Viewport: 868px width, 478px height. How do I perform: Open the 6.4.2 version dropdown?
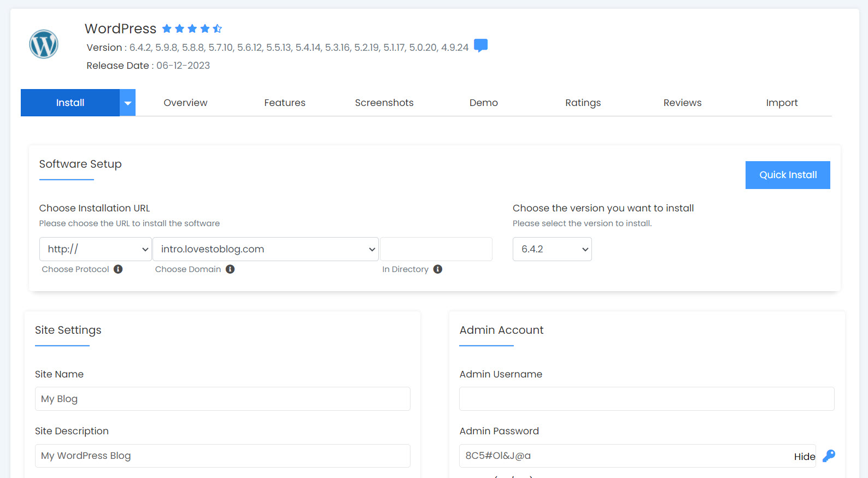(552, 249)
